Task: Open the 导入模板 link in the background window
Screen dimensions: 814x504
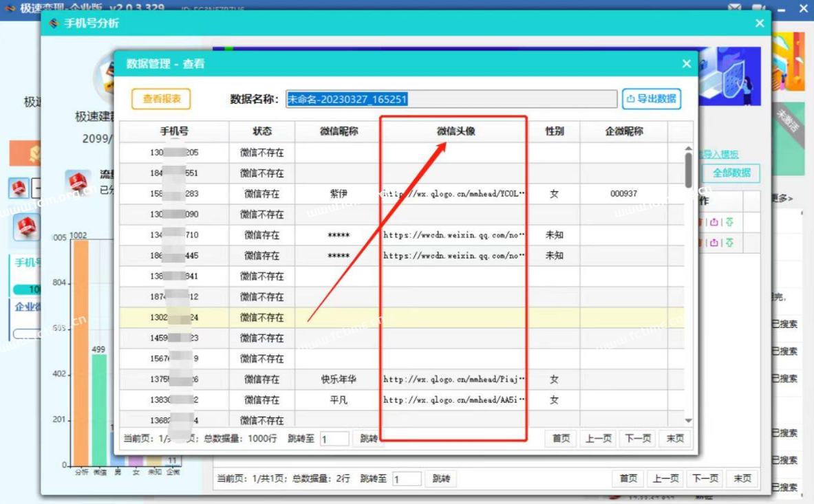Action: 718,154
